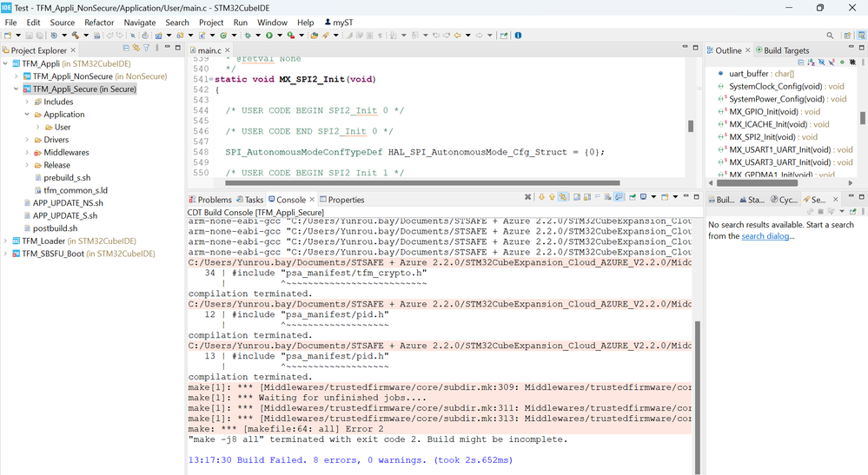Click the Save toolbar icon
868x475 pixels.
[x=29, y=36]
